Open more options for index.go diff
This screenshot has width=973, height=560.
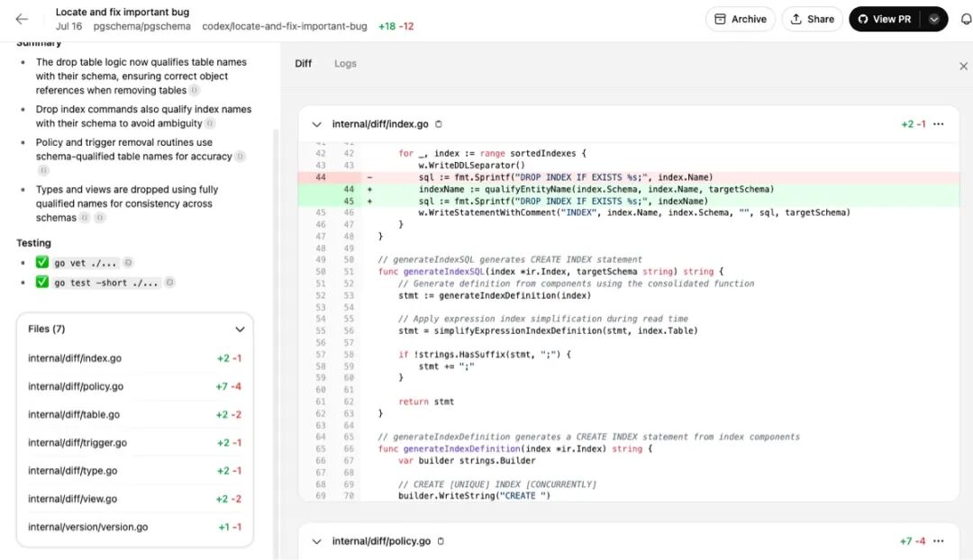tap(938, 124)
